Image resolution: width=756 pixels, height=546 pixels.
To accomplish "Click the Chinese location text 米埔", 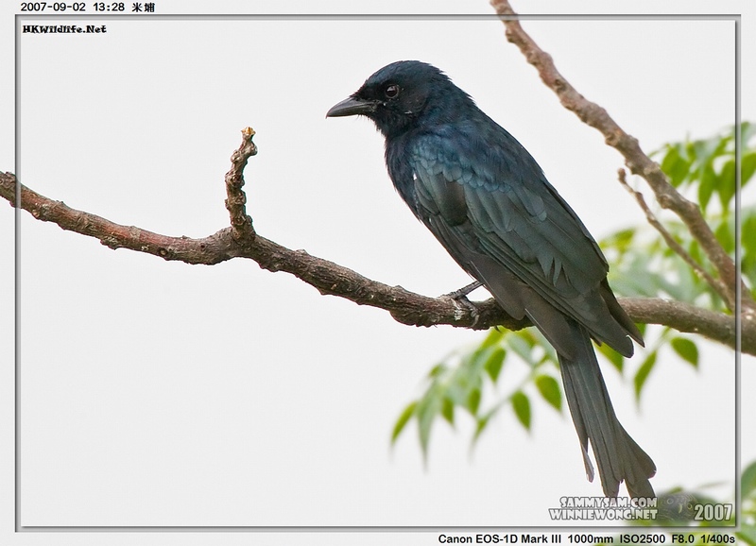I will [144, 7].
